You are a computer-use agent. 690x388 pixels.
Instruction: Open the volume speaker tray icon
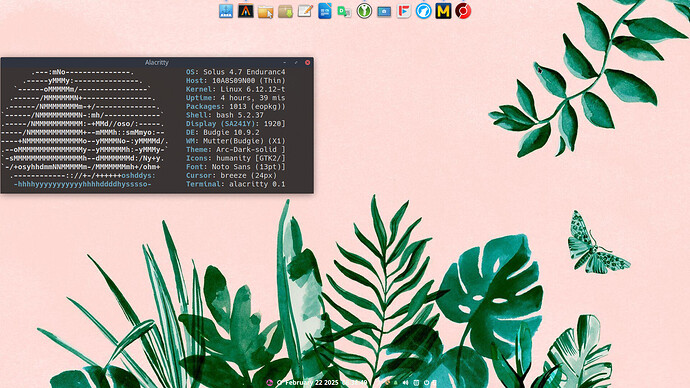point(405,383)
